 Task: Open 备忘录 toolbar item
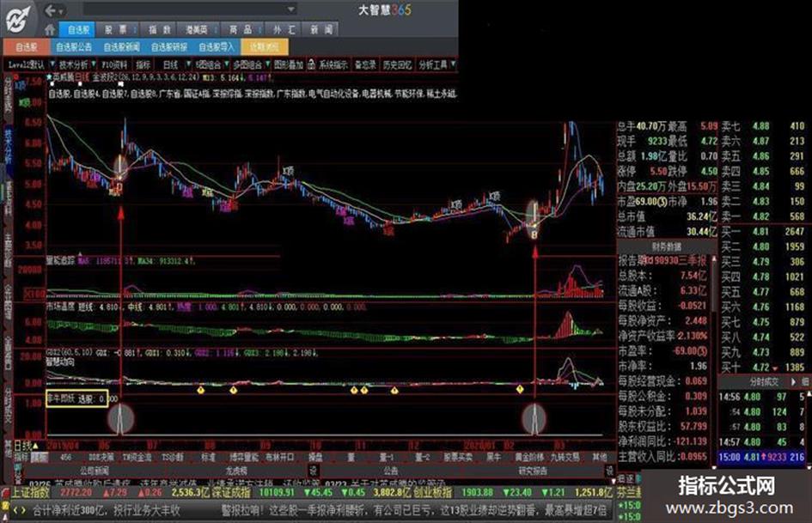365,64
